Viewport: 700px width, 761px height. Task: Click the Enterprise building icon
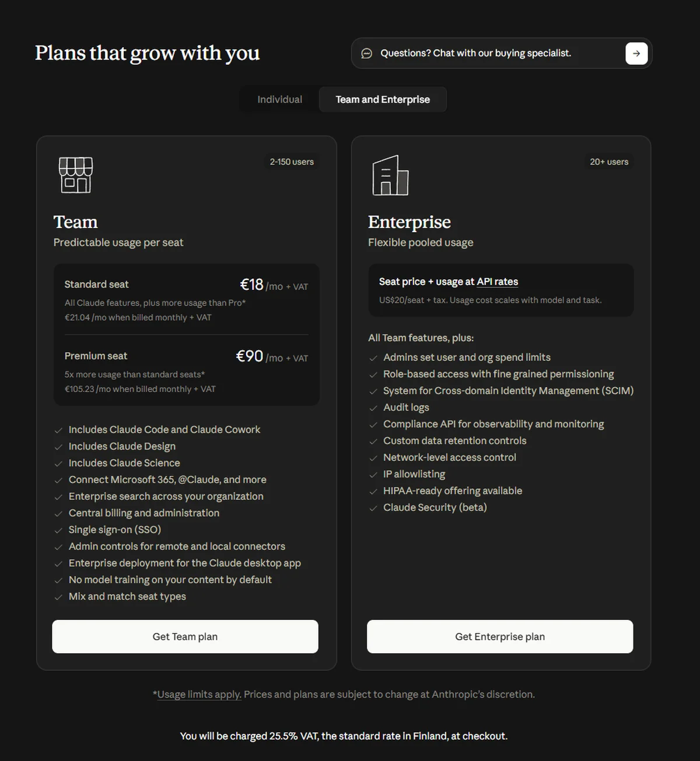390,175
